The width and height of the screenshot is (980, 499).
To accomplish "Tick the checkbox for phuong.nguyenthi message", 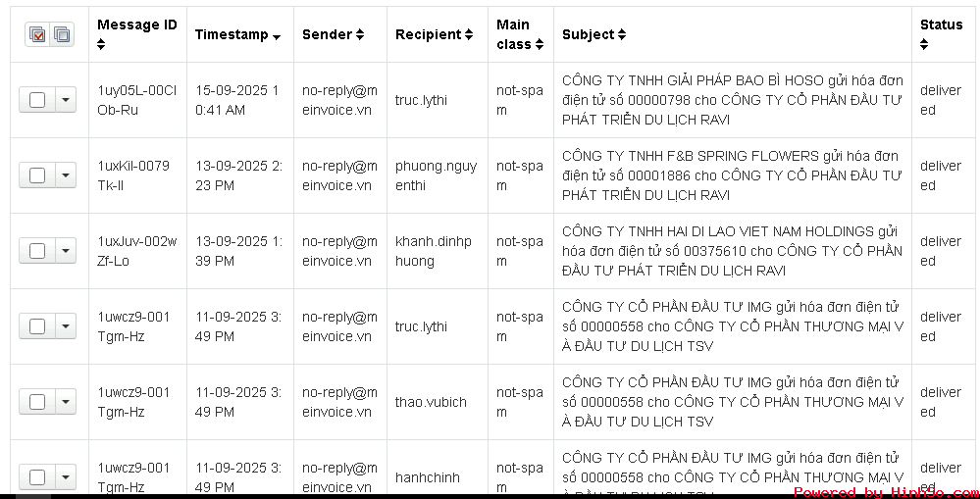I will pyautogui.click(x=37, y=175).
